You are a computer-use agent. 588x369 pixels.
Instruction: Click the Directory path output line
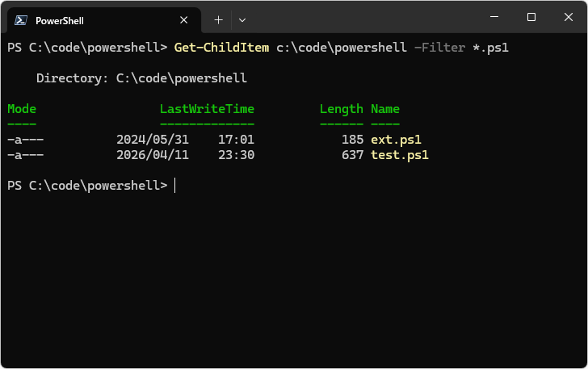(x=141, y=78)
